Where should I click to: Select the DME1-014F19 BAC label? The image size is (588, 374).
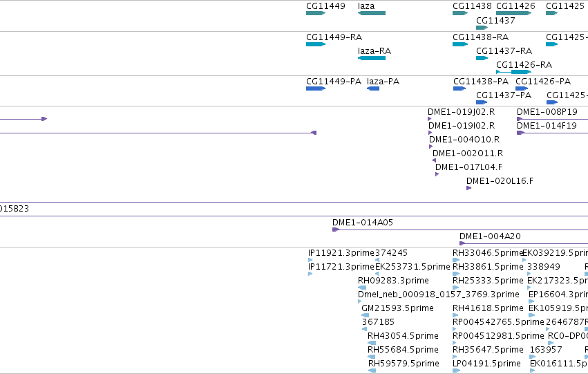pos(547,126)
